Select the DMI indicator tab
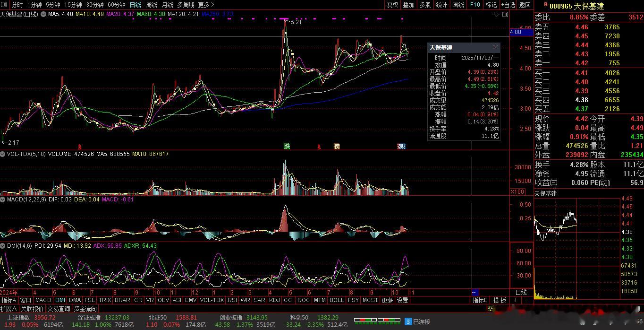Image resolution: width=644 pixels, height=330 pixels. pos(60,300)
